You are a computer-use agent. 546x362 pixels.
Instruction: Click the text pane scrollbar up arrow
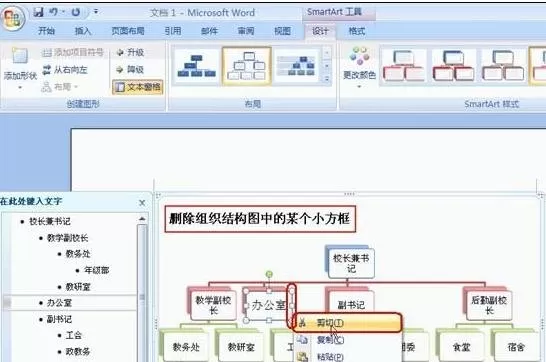point(142,219)
